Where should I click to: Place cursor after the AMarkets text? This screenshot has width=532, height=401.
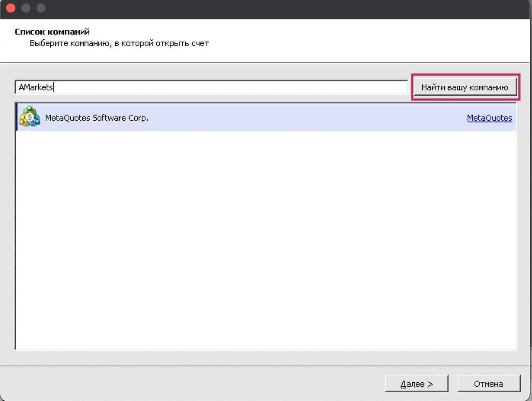(x=54, y=87)
